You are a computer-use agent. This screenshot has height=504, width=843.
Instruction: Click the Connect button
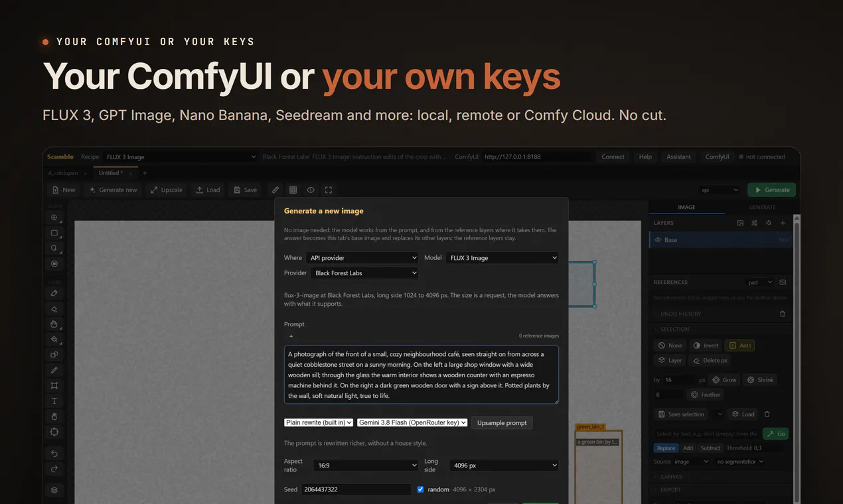click(613, 157)
